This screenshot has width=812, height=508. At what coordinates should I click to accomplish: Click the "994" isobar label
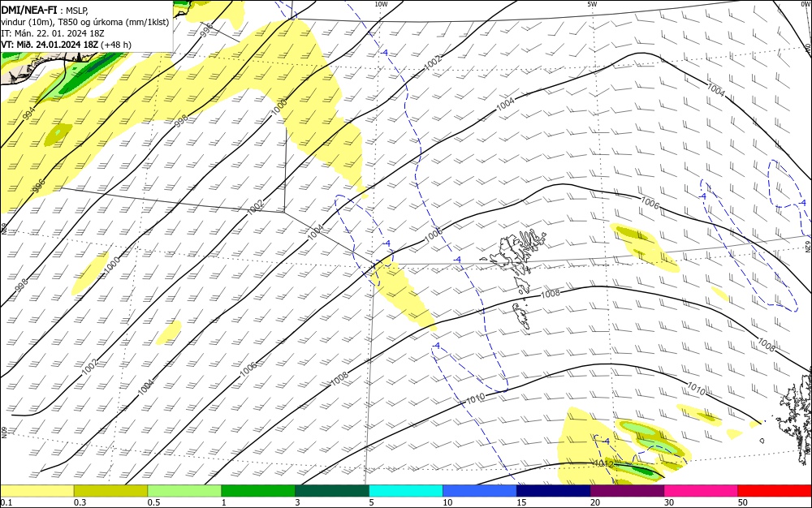tap(29, 112)
